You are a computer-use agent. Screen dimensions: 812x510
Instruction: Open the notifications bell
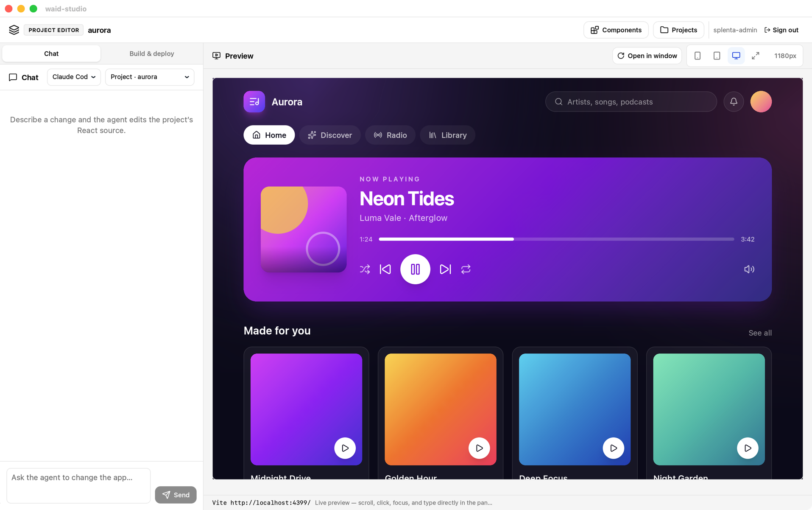tap(734, 102)
